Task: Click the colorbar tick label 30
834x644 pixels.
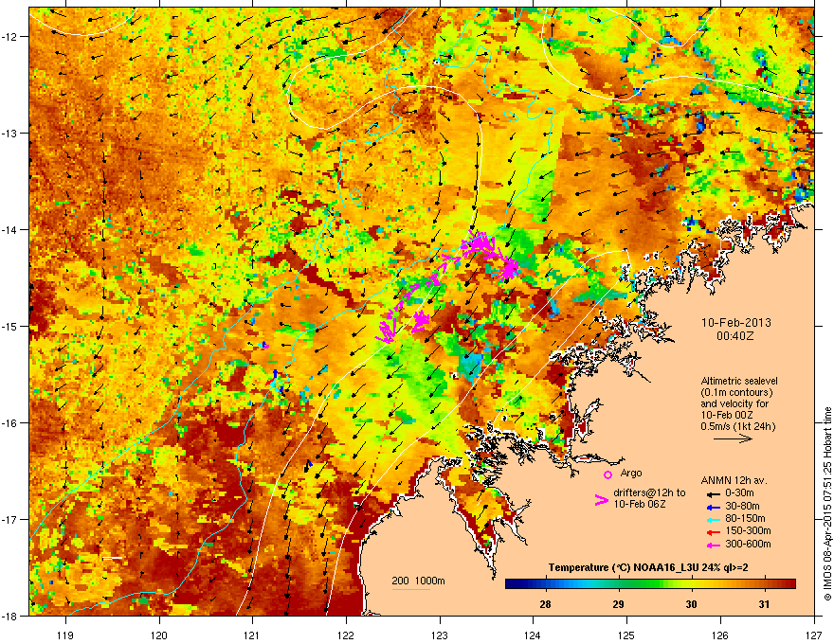Action: [x=691, y=604]
